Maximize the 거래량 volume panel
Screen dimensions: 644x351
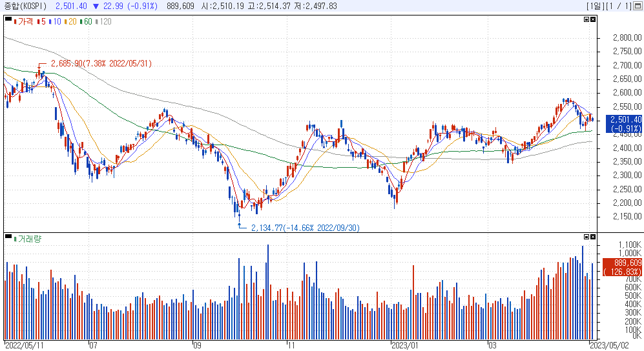tap(587, 237)
